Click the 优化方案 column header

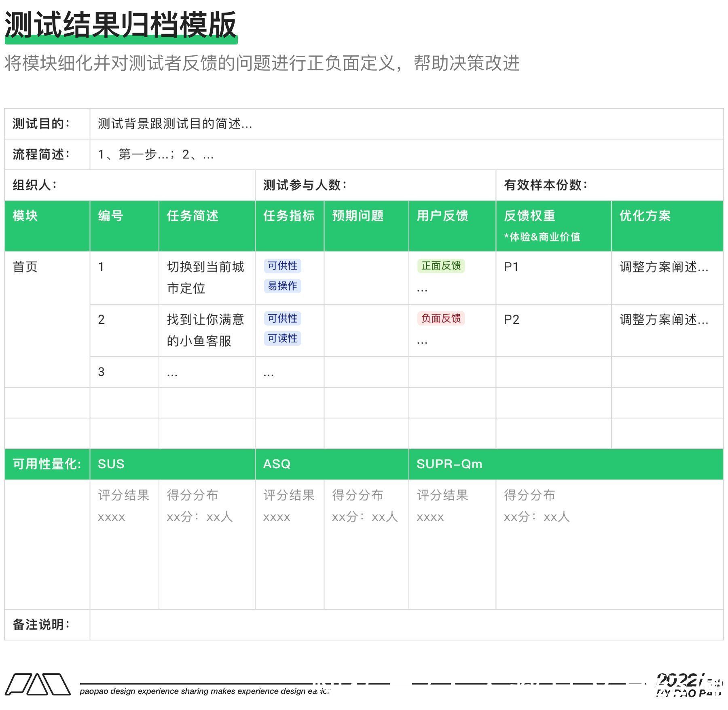tap(667, 226)
